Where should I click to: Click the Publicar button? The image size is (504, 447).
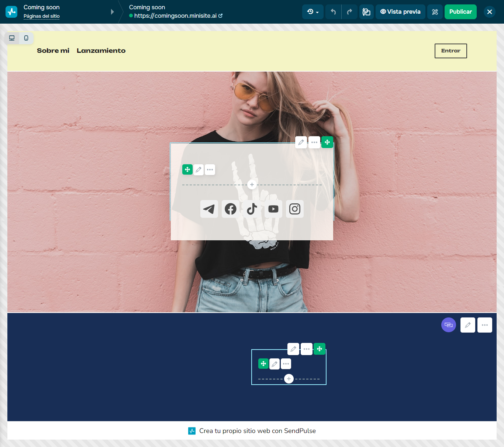(x=460, y=11)
